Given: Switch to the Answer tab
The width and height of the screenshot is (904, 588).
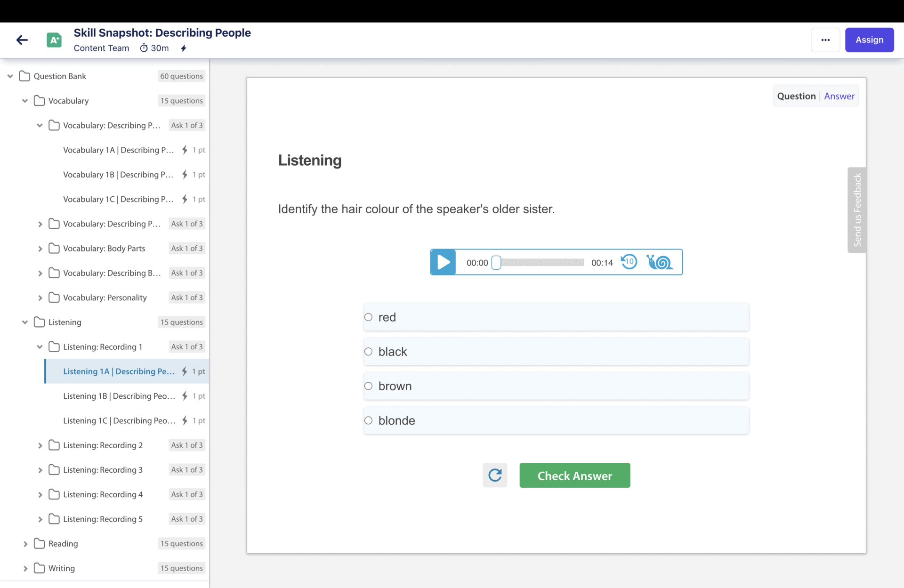Looking at the screenshot, I should [839, 96].
